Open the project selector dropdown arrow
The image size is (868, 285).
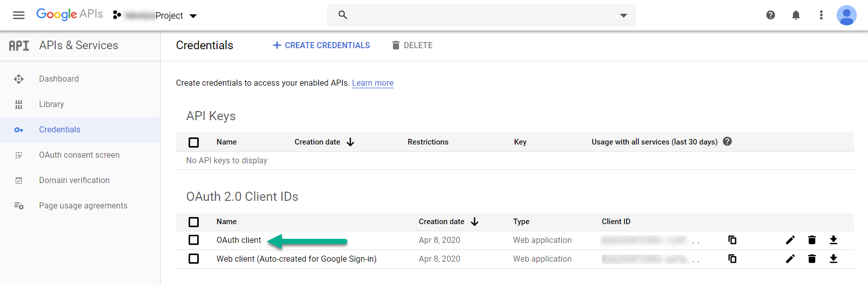tap(193, 16)
